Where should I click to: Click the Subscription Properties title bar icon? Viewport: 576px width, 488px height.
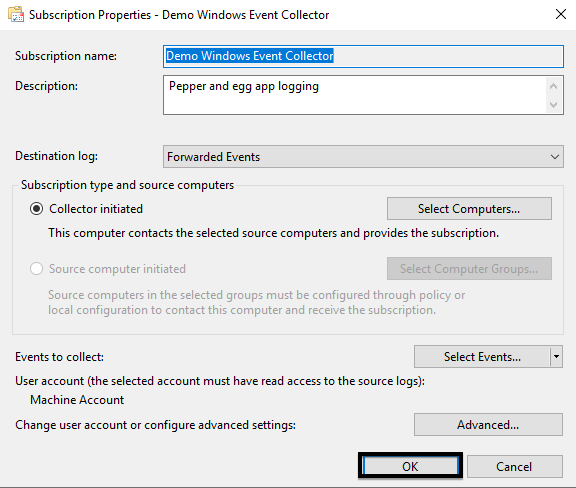click(16, 15)
